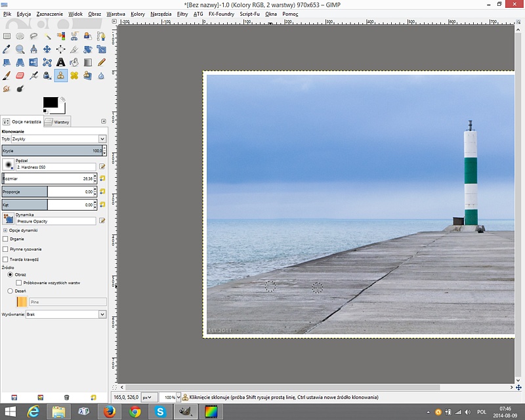Select the Crop tool
Viewport: 525px width, 420px height.
click(x=74, y=49)
